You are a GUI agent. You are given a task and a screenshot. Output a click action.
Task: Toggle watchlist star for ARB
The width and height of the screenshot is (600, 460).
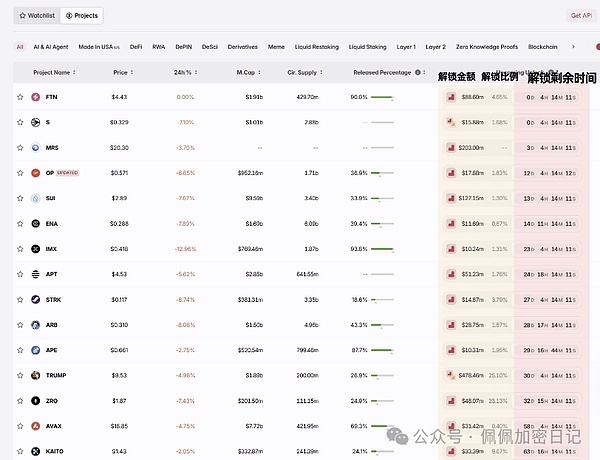click(x=20, y=325)
